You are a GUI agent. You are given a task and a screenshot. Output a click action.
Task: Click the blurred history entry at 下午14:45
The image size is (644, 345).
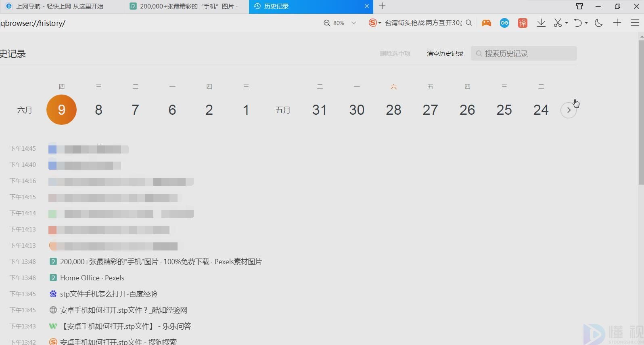coord(89,149)
